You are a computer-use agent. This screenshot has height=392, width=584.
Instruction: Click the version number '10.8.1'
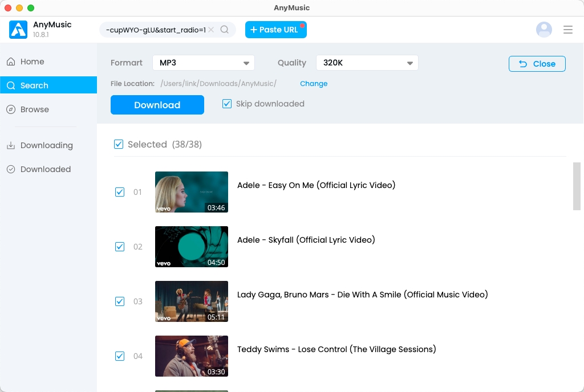(40, 35)
